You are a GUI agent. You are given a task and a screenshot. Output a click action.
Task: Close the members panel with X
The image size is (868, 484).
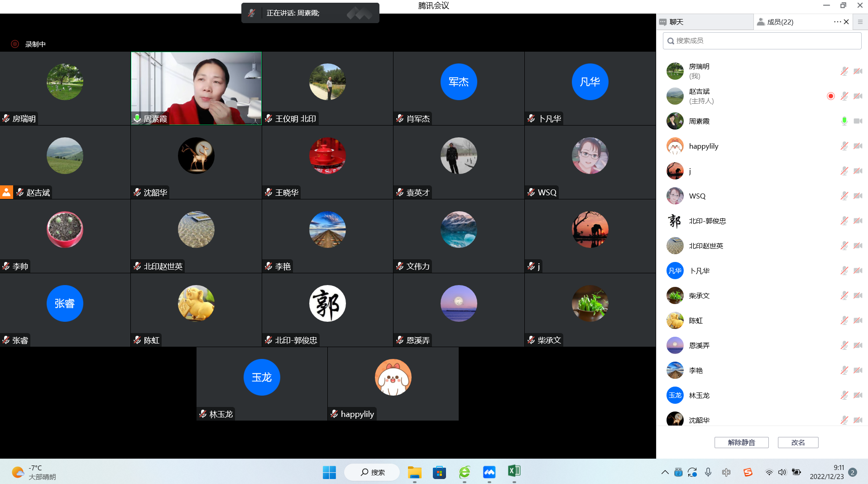pos(846,22)
